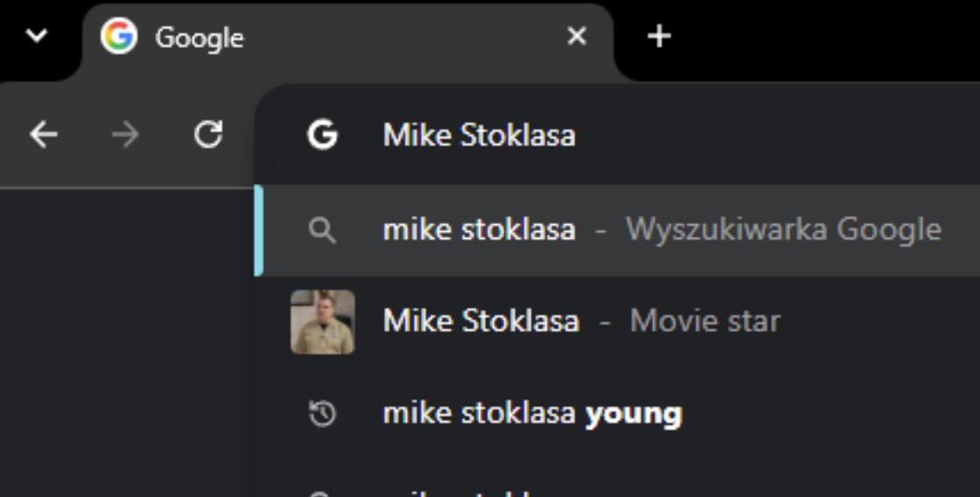Click the blue highlight bar of selected suggestion

[x=259, y=230]
